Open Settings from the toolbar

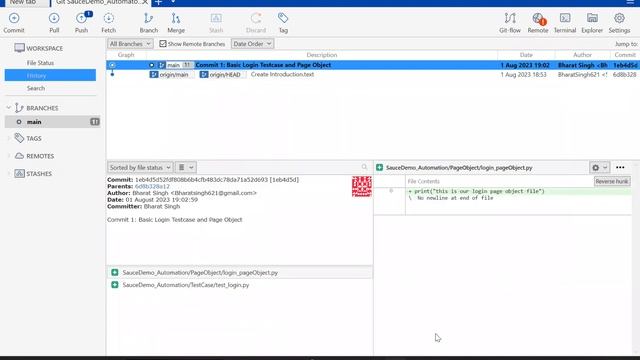tap(619, 23)
